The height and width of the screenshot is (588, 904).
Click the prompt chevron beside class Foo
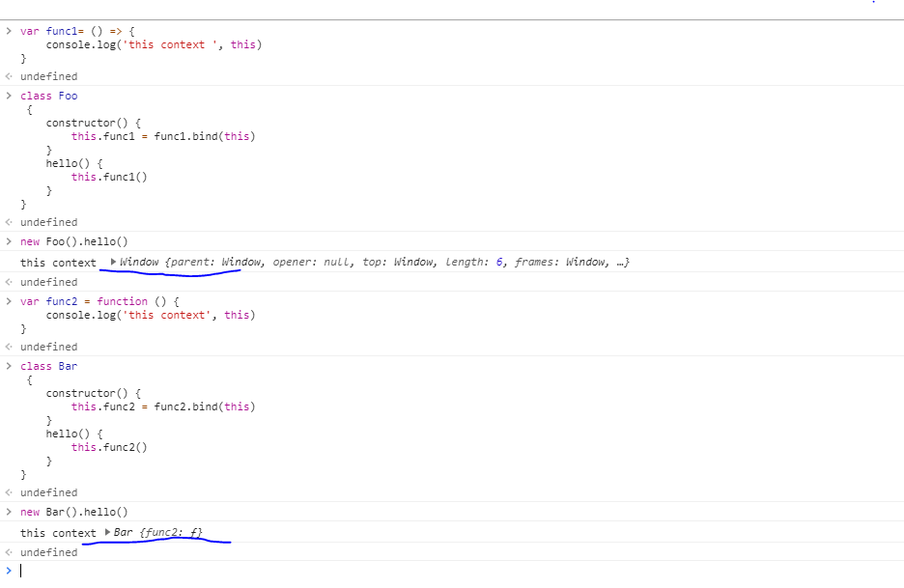coord(9,95)
